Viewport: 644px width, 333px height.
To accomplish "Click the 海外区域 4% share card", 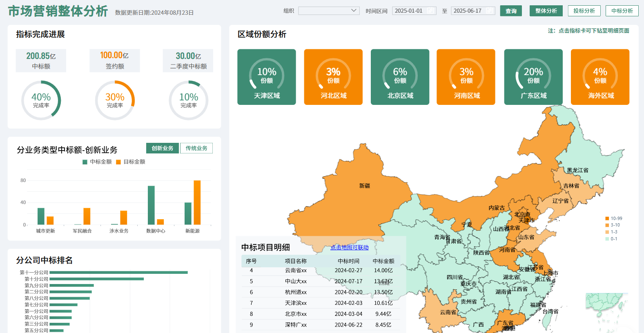I will (x=600, y=77).
